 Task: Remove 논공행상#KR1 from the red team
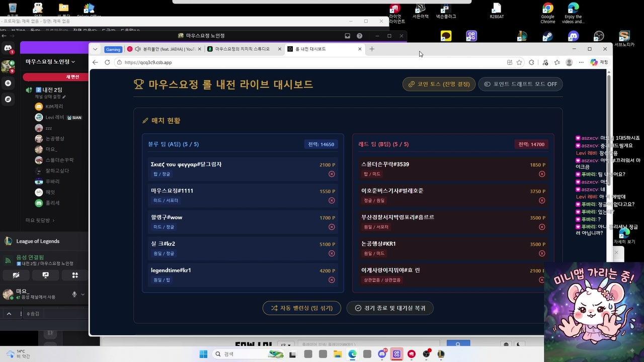click(542, 253)
